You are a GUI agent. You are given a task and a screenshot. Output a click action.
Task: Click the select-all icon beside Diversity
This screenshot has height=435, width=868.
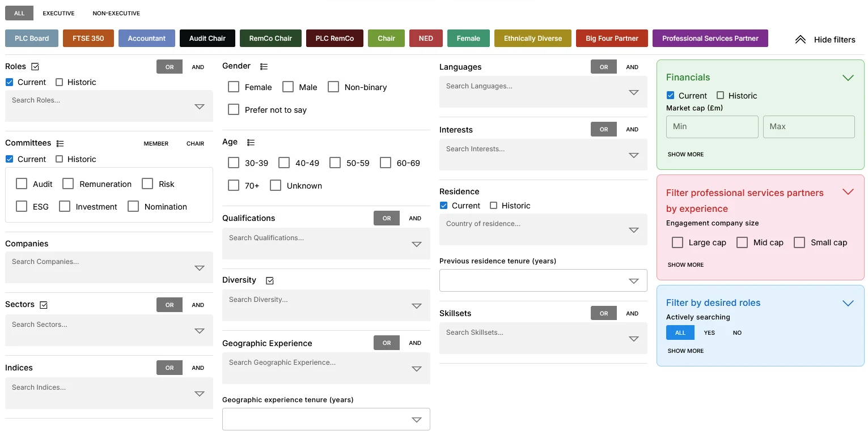(x=270, y=280)
